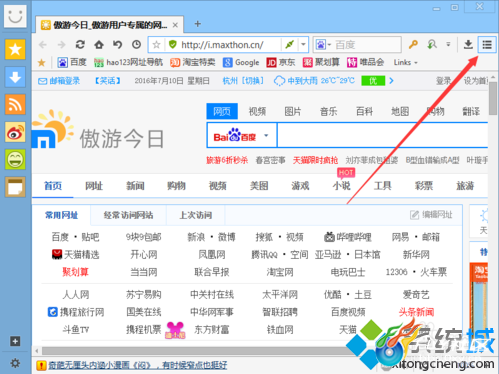Switch rendering engine lightning icon

coord(290,44)
